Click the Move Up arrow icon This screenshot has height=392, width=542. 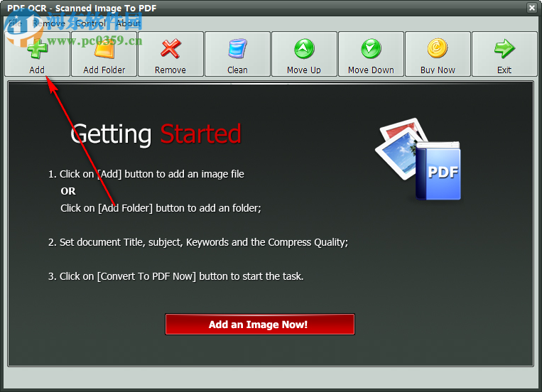pos(304,48)
